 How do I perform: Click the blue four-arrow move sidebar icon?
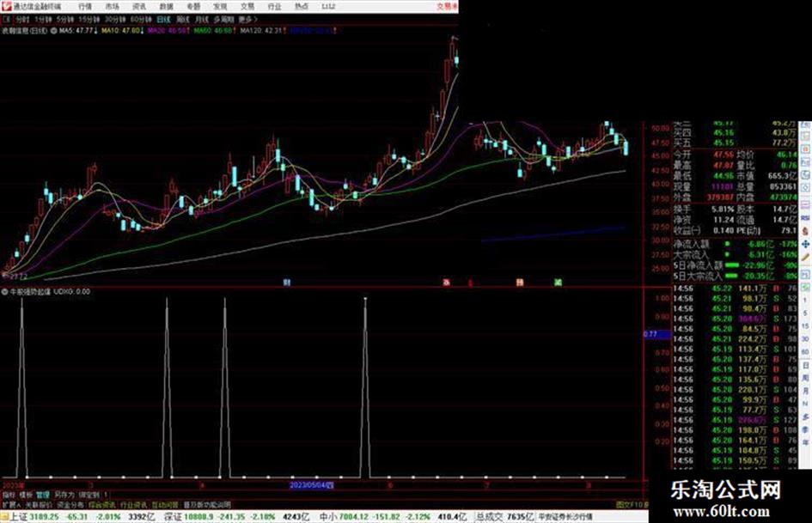coord(805,244)
